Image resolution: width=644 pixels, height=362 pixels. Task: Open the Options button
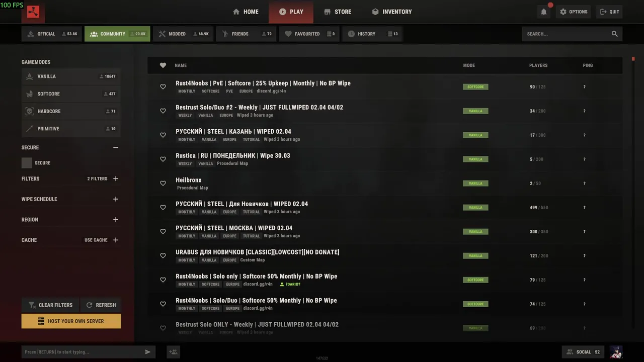[574, 12]
